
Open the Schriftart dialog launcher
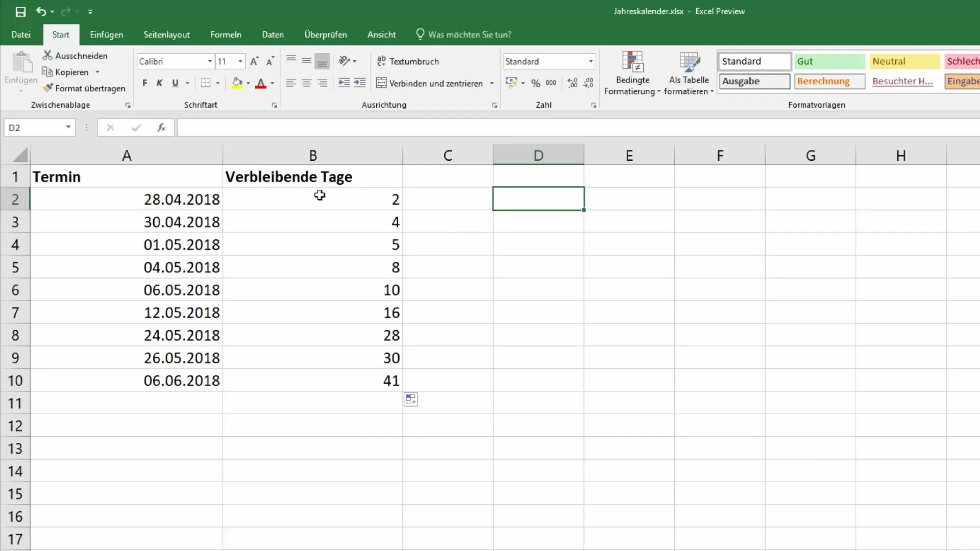point(275,105)
